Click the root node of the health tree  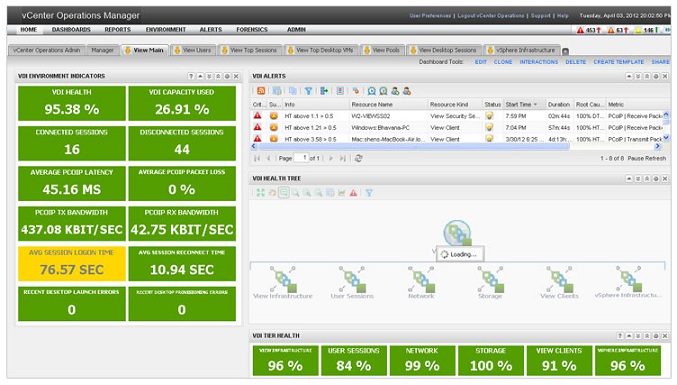point(457,233)
